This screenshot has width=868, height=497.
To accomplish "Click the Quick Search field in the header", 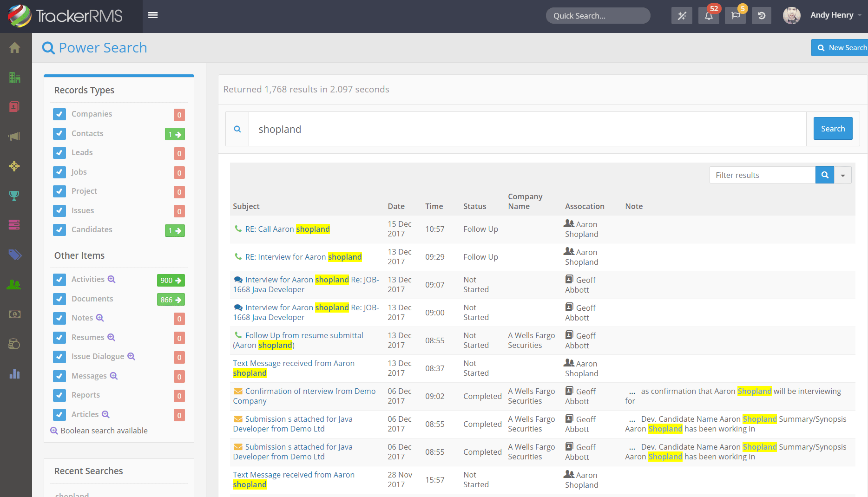I will (x=598, y=15).
